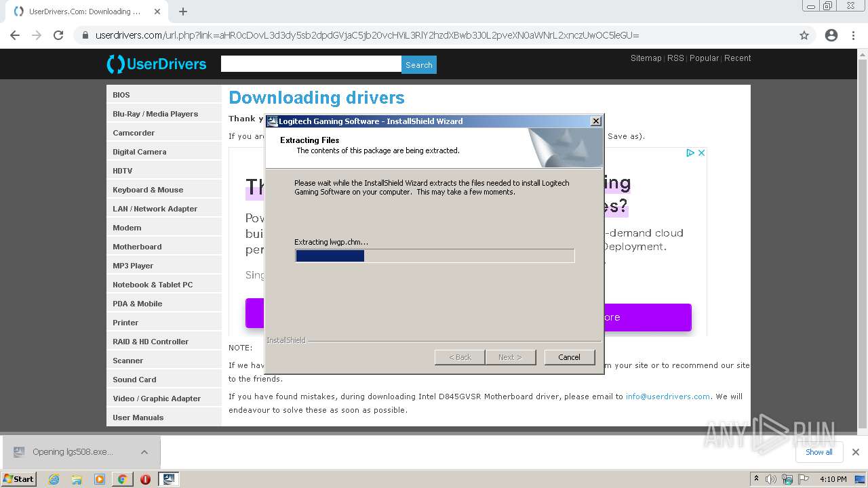The image size is (868, 488).
Task: Close the UserDrivers.Com browser tab
Action: tap(157, 12)
